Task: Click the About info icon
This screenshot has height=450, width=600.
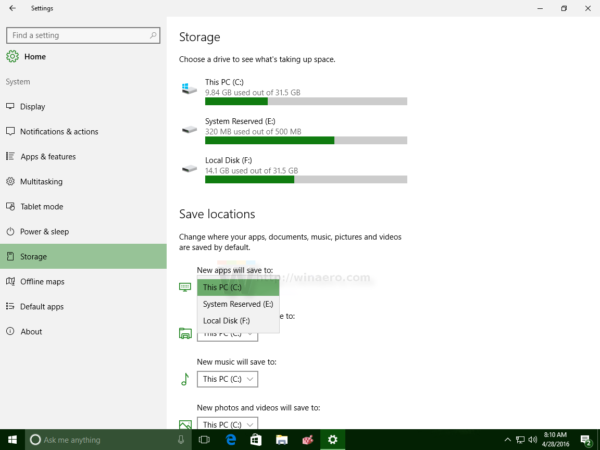Action: tap(10, 331)
